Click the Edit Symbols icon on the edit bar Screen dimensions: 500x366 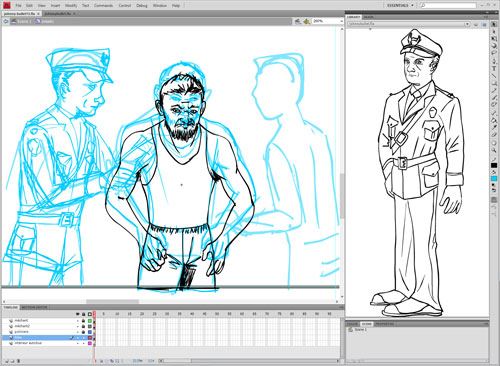pos(307,21)
